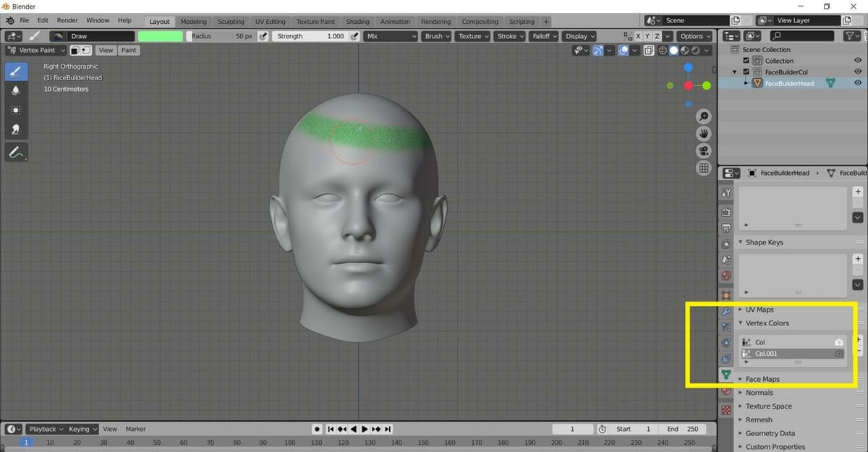Open the Object Data green triangle tab
This screenshot has width=868, height=452.
726,375
